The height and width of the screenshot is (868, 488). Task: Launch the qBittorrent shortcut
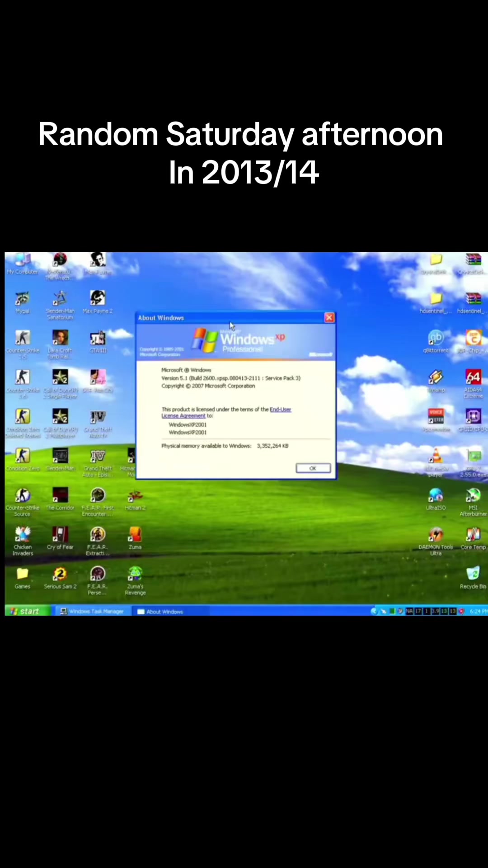tap(436, 342)
